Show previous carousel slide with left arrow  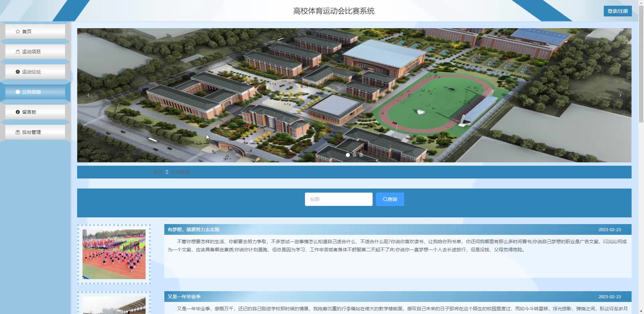click(89, 95)
